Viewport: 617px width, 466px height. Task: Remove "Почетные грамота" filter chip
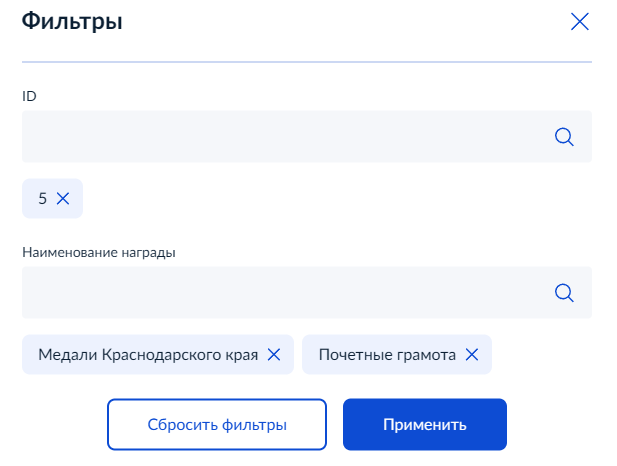coord(472,354)
